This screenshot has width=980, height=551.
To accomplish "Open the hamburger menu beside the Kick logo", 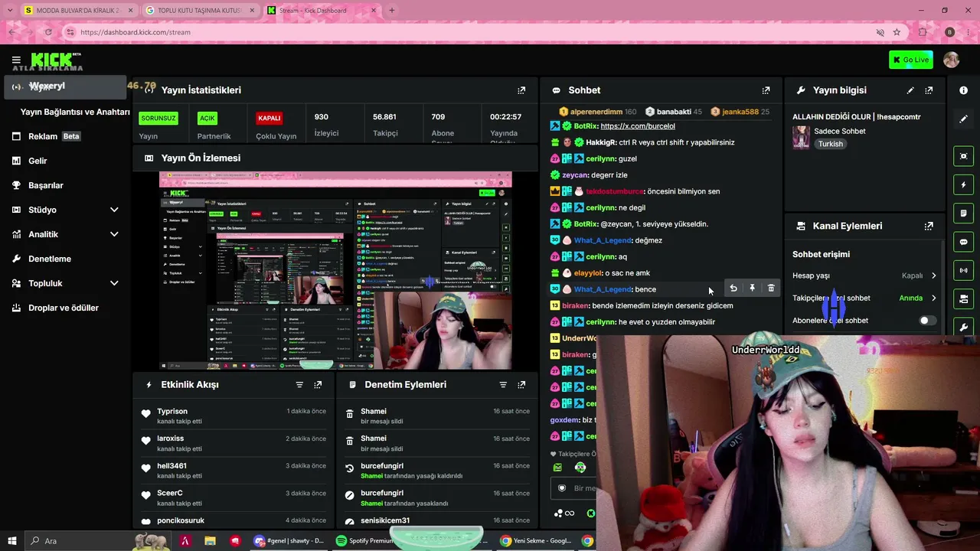I will [x=16, y=60].
